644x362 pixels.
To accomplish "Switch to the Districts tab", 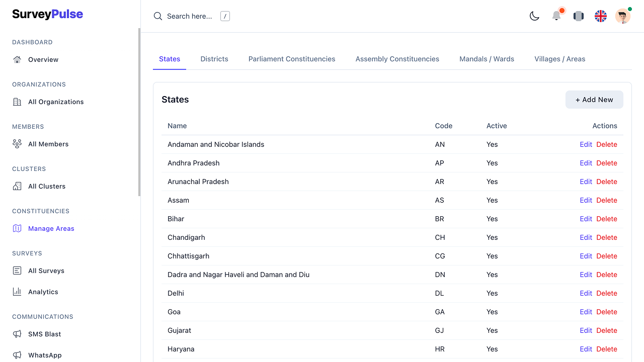I will coord(214,59).
